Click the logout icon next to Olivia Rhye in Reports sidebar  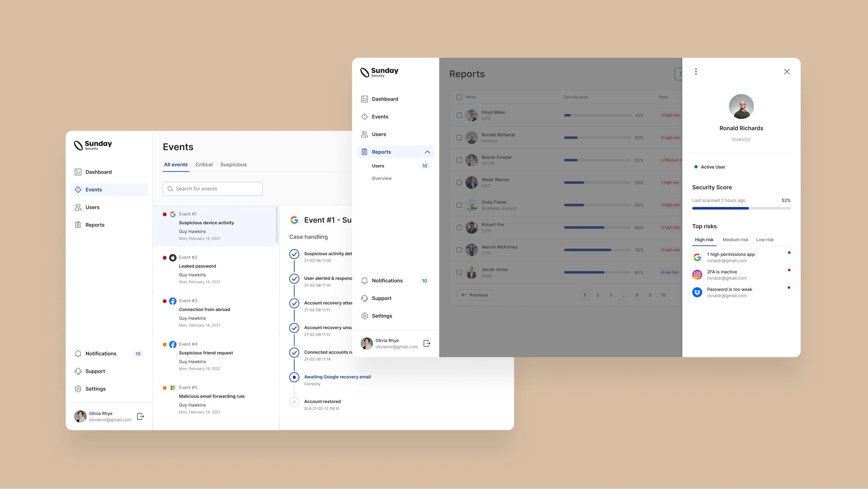click(x=427, y=343)
